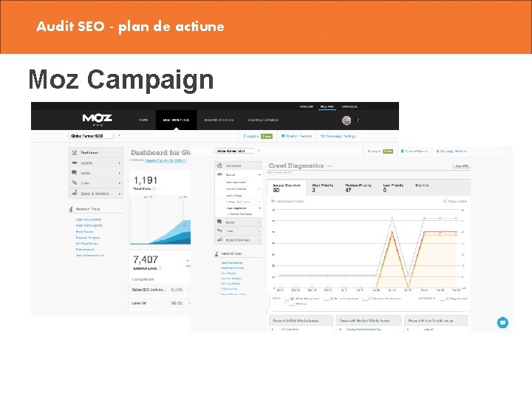
Task: Click the visits area chart in Dashboard
Action: coord(160,220)
